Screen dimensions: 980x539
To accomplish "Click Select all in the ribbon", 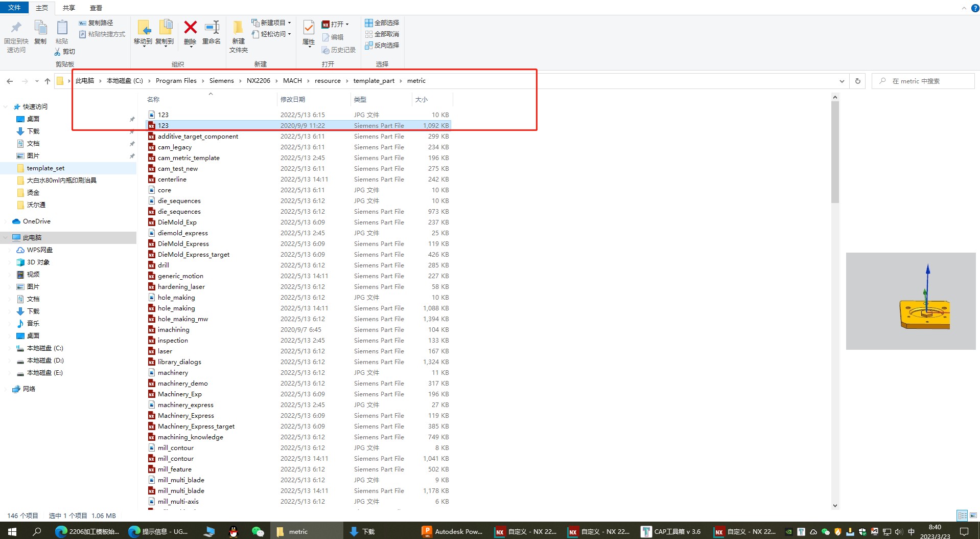I will pyautogui.click(x=382, y=23).
